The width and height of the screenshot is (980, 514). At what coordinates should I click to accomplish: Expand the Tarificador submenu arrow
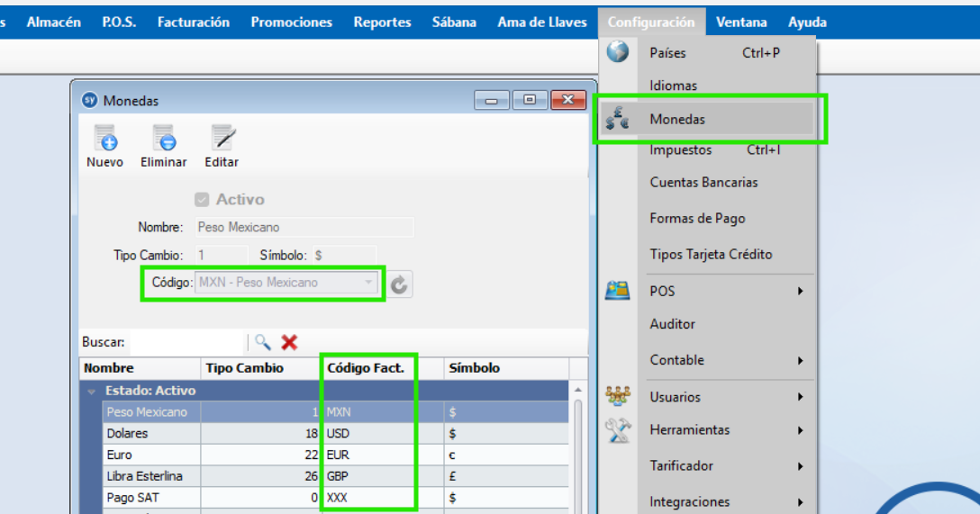pyautogui.click(x=800, y=466)
